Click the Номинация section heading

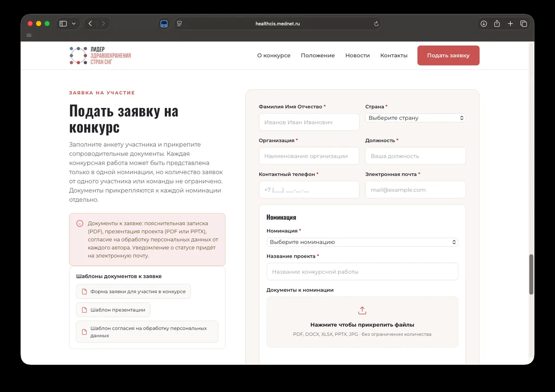point(281,217)
